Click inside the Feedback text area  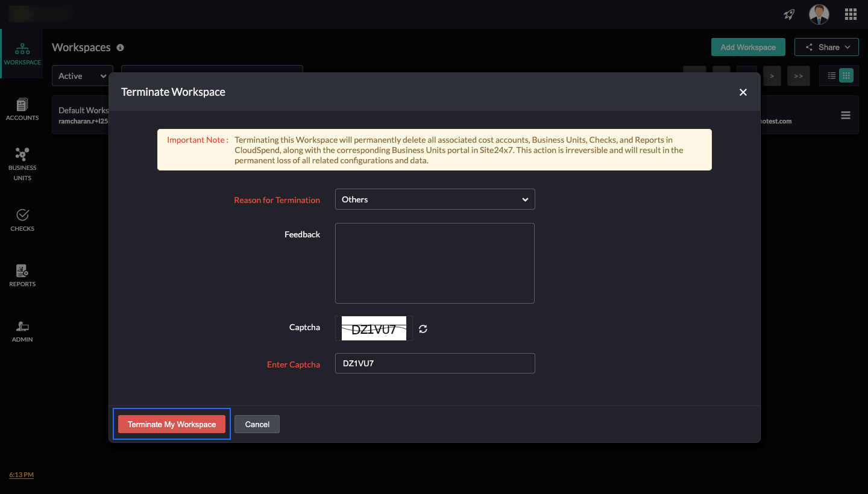click(x=435, y=263)
